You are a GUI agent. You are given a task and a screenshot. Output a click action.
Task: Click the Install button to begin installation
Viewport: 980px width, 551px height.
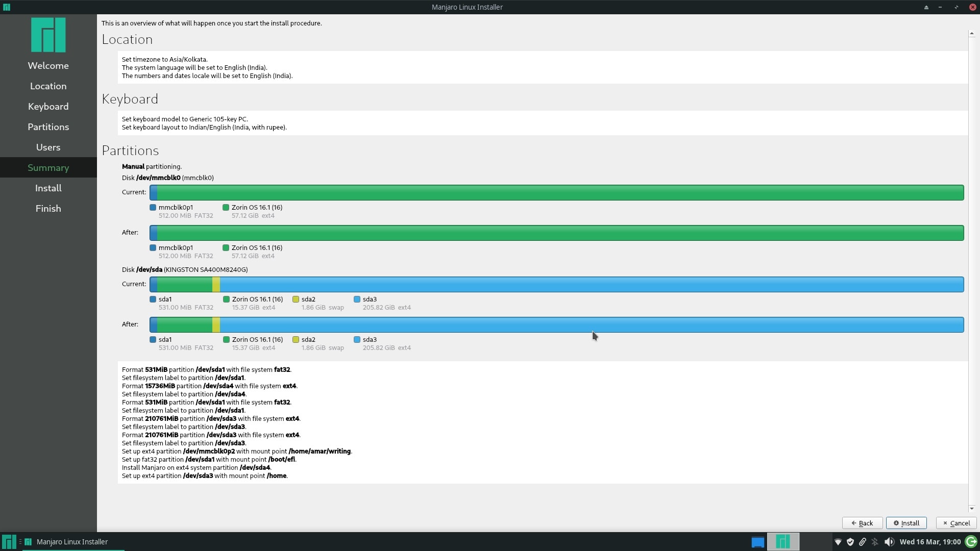(906, 523)
